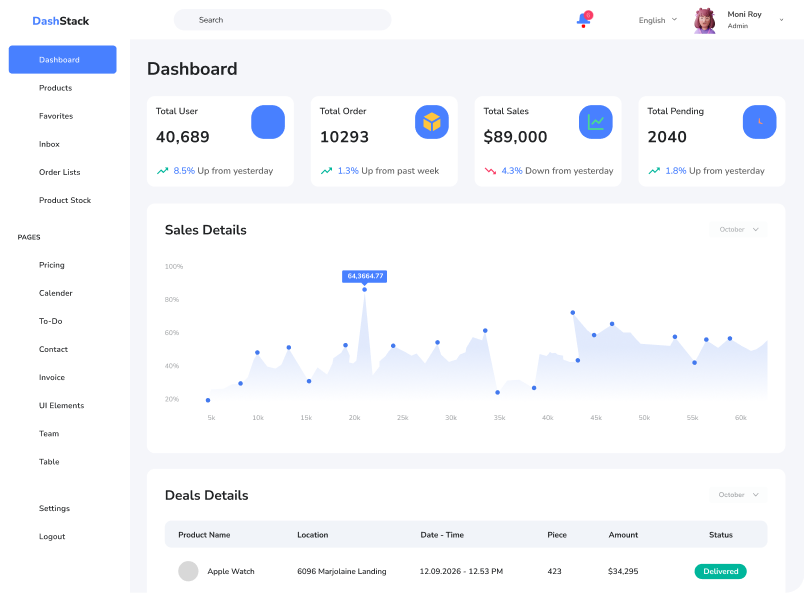Open the Sales Details October dropdown
Viewport: 804px width, 593px height.
(738, 229)
